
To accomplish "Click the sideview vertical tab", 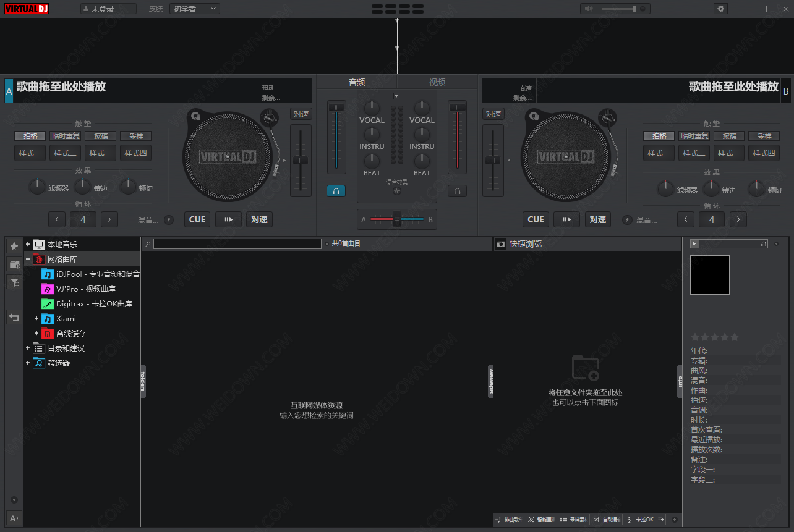I will [491, 381].
